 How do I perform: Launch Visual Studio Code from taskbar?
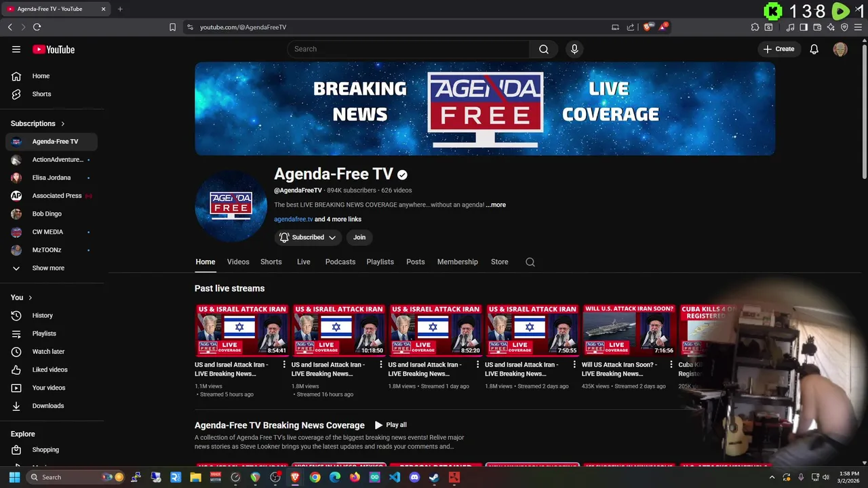tap(395, 477)
